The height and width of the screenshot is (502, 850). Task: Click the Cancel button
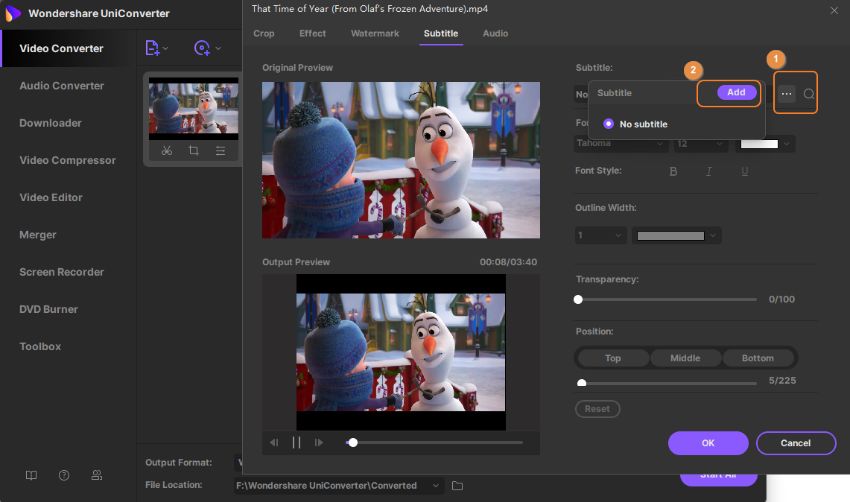point(796,443)
